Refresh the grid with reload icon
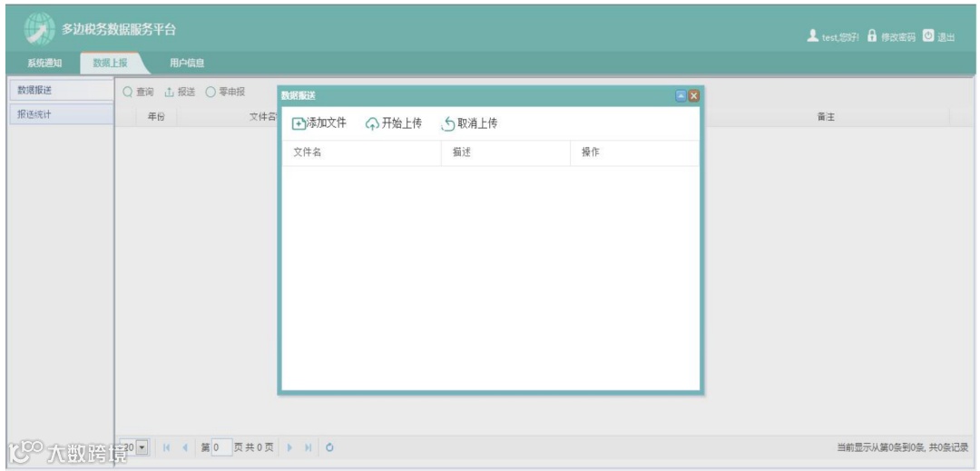This screenshot has width=980, height=471. 329,447
